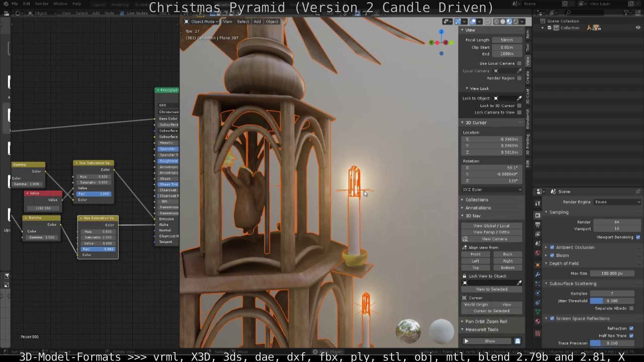Expand the Pan Orbit Zoom Roll panel
Screen dimensions: 644x362
pyautogui.click(x=486, y=322)
